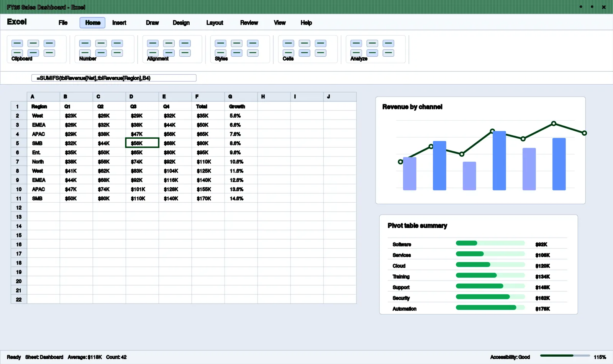The height and width of the screenshot is (364, 613).
Task: Select row 12 header
Action: click(x=19, y=208)
